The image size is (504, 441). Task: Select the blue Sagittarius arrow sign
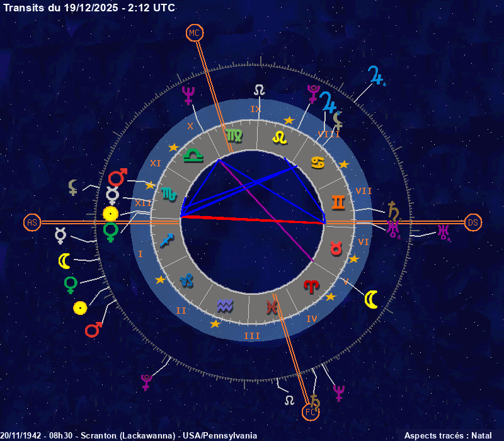coord(167,240)
